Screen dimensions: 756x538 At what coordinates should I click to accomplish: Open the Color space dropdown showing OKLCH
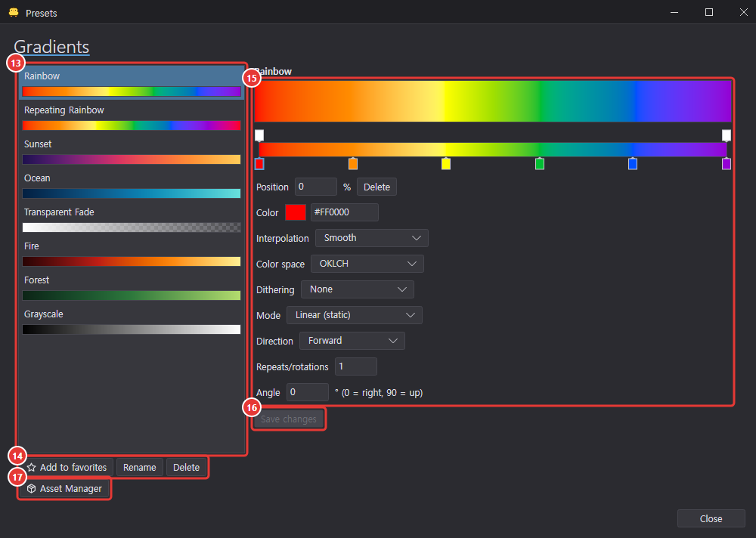367,264
